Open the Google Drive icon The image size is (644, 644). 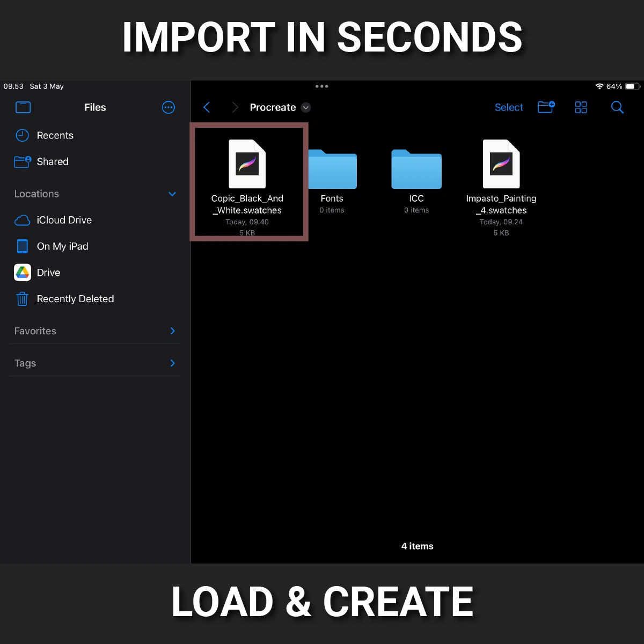point(22,273)
